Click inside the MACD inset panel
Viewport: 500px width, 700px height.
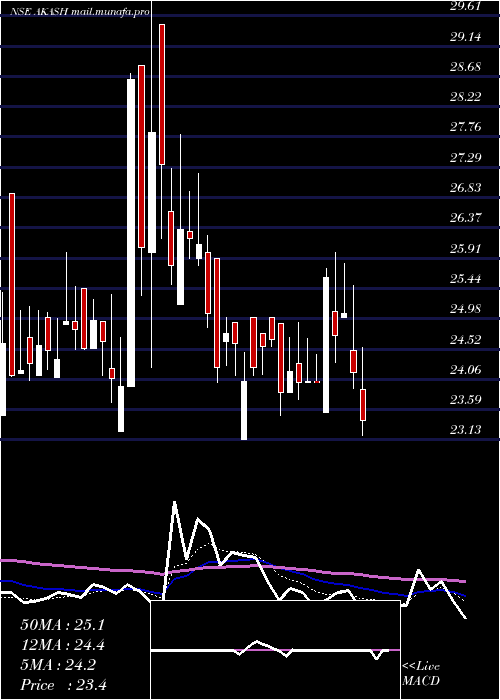[x=275, y=650]
